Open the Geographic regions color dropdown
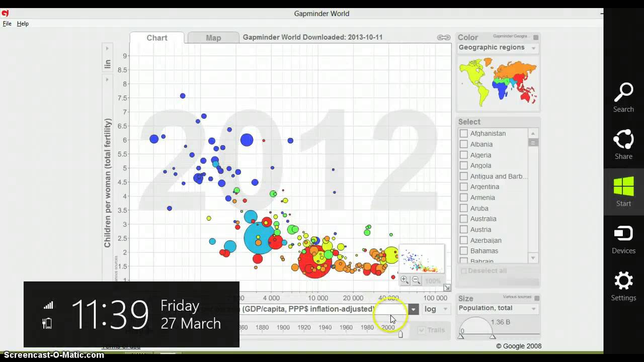 [497, 48]
